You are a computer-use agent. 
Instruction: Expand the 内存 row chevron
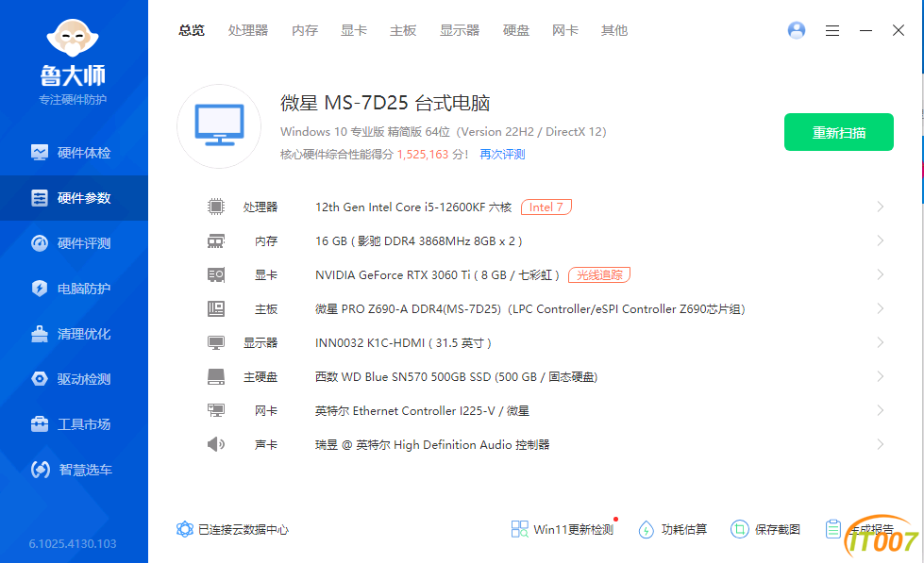[881, 240]
